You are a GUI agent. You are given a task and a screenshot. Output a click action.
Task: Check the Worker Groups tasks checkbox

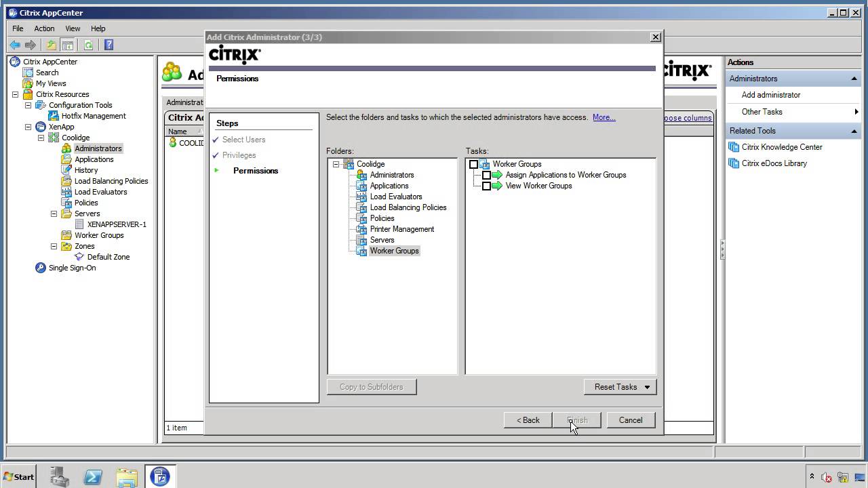[473, 164]
